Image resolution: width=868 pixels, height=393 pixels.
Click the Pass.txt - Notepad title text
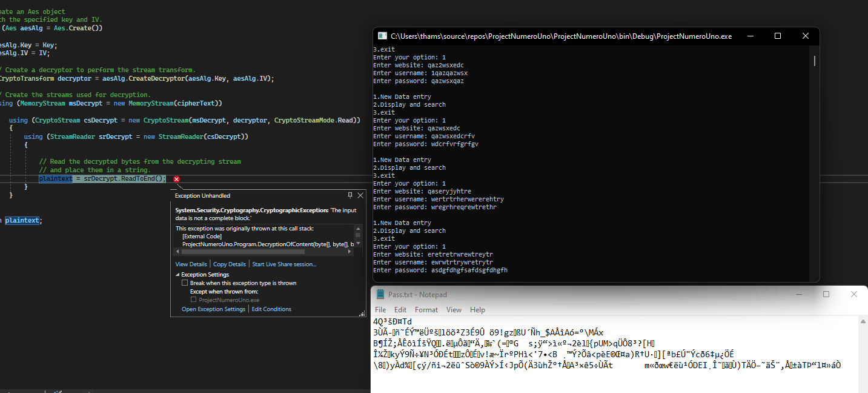point(417,295)
